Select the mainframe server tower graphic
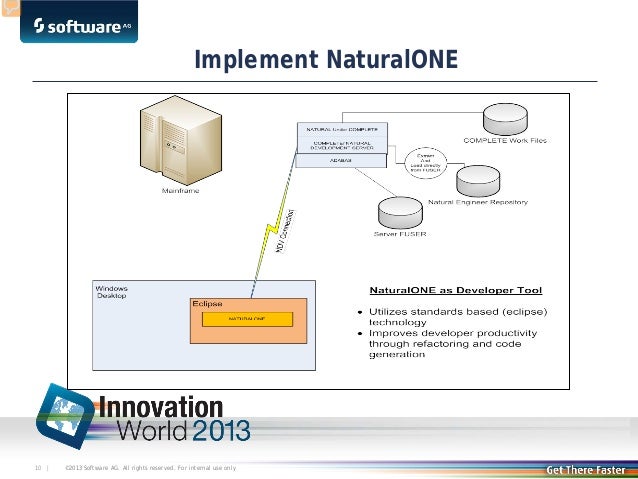 click(x=181, y=140)
